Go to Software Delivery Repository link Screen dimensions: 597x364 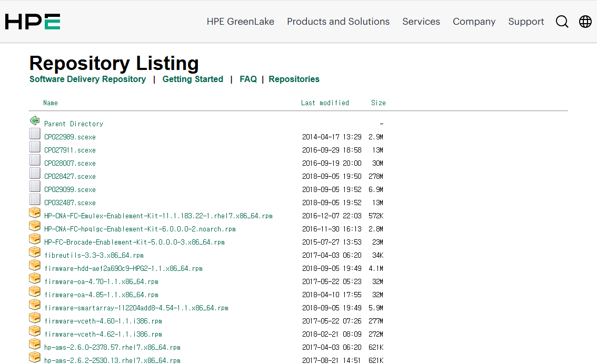[x=87, y=79]
